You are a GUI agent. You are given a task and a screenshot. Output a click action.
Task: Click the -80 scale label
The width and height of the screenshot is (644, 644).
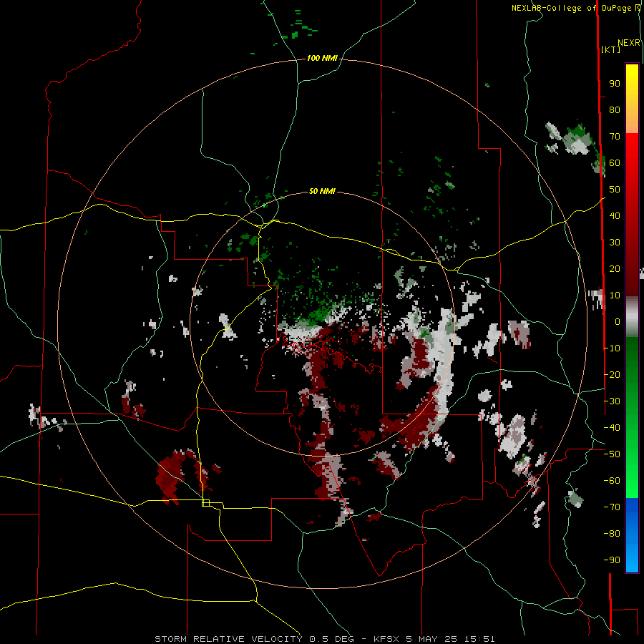(612, 534)
